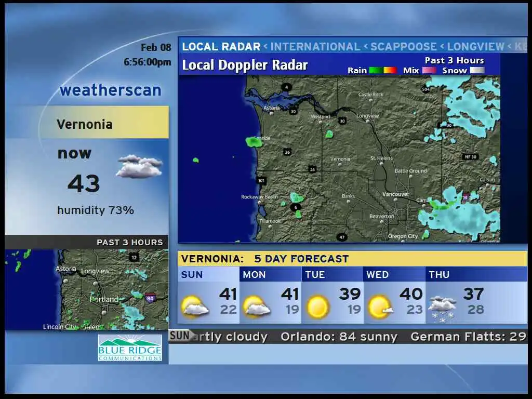This screenshot has width=532, height=399.
Task: Click the Battle Ground label on radar
Action: [411, 171]
